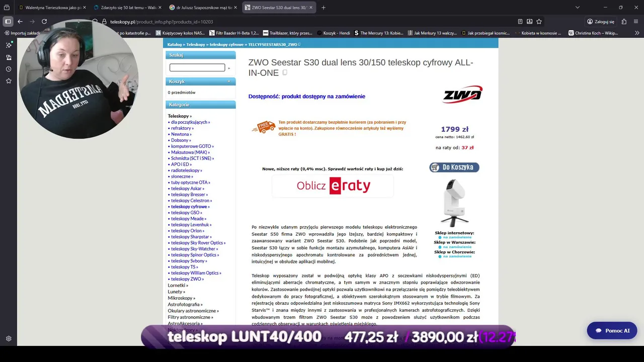Click the installment price 37 zł
This screenshot has height=362, width=644.
coord(467,148)
